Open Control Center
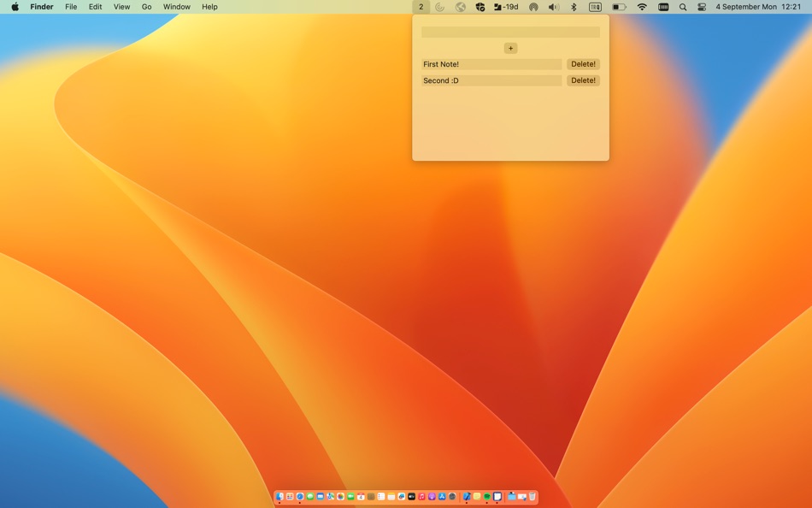The height and width of the screenshot is (508, 812). click(x=703, y=7)
